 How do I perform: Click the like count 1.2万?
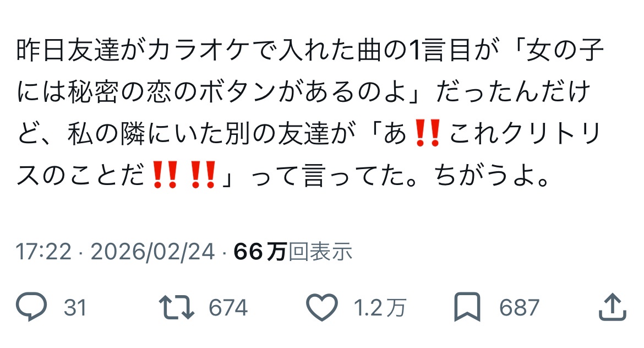click(380, 307)
